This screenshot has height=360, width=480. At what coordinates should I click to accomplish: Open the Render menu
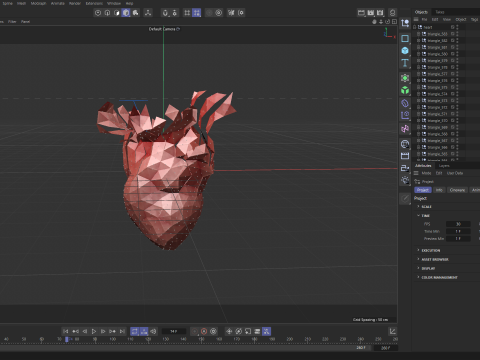click(x=75, y=3)
